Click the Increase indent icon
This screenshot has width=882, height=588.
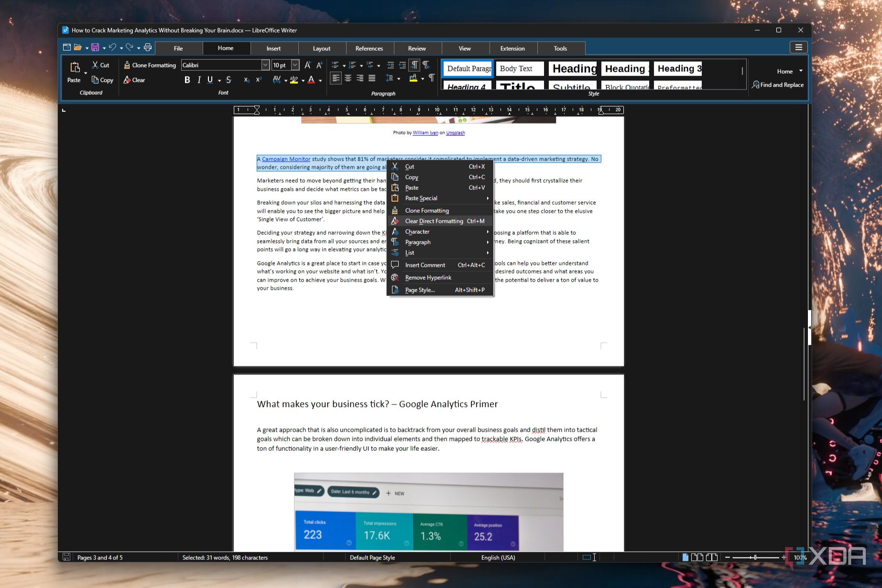[x=391, y=65]
